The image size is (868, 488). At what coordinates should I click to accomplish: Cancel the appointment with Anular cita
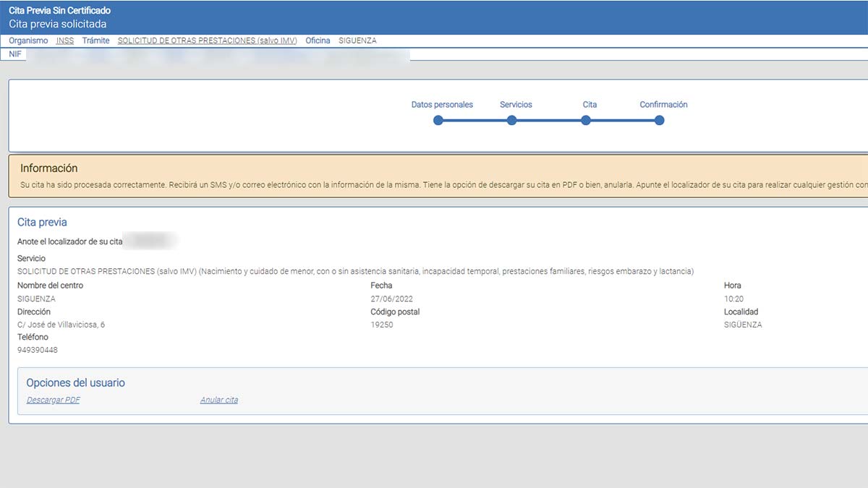(x=219, y=400)
